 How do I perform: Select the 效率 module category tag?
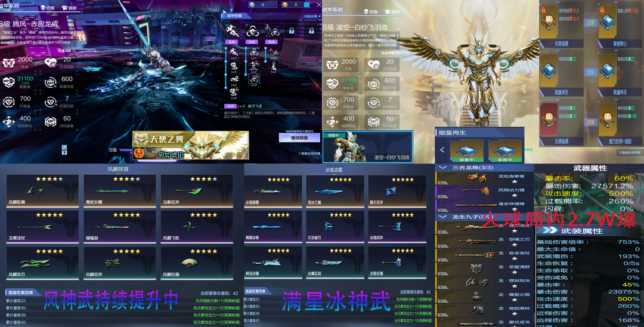pyautogui.click(x=590, y=72)
